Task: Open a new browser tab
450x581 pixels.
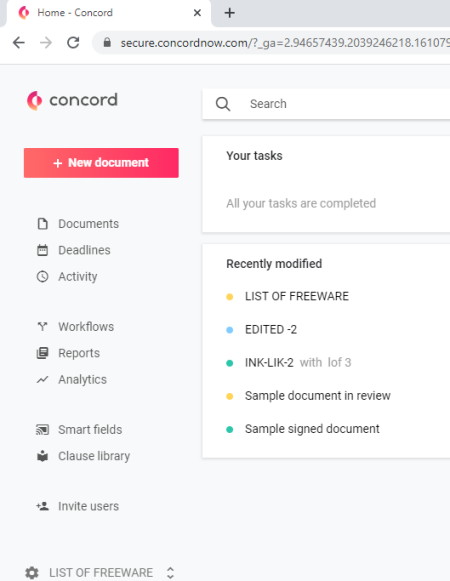Action: click(x=229, y=13)
